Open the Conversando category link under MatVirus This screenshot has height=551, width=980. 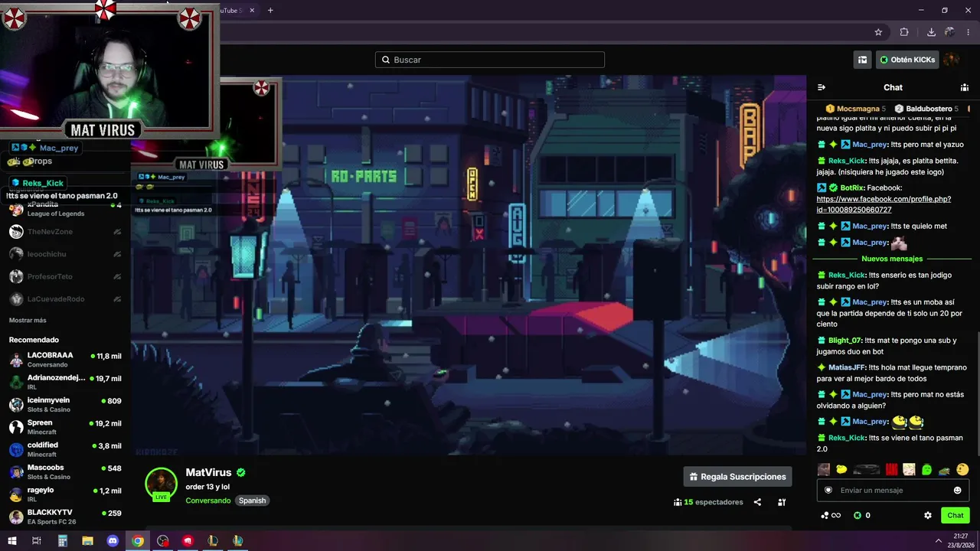pyautogui.click(x=207, y=500)
